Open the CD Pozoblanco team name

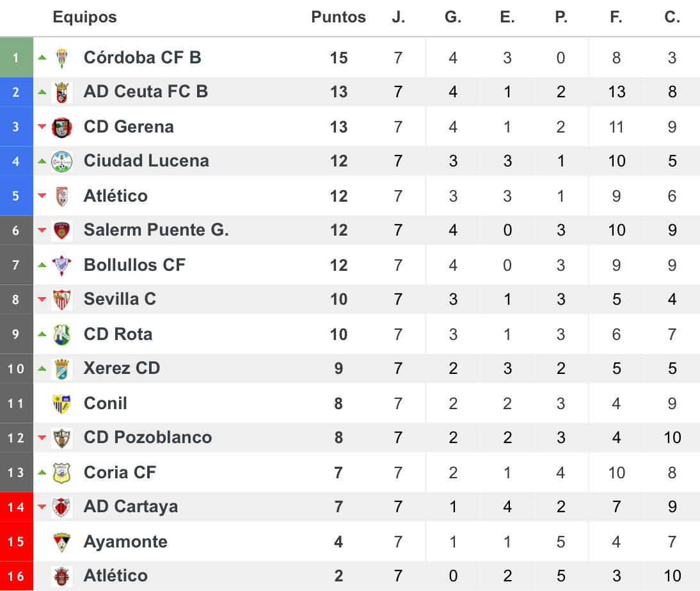point(148,437)
